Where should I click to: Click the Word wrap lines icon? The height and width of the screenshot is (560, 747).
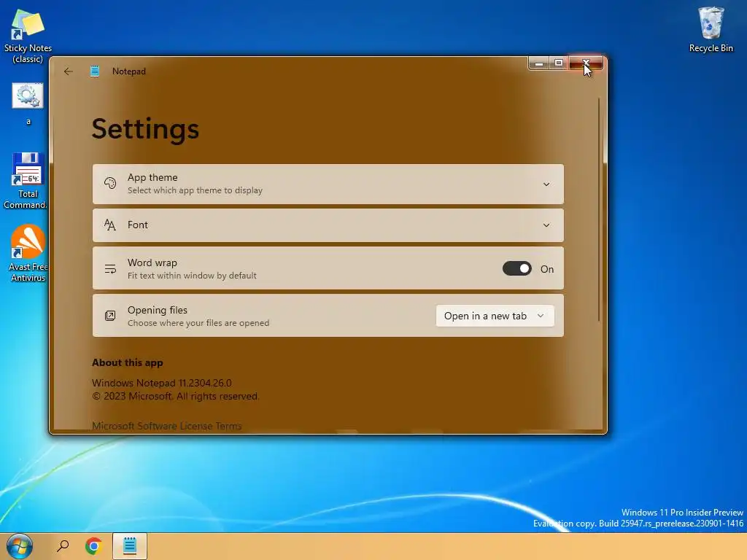110,269
